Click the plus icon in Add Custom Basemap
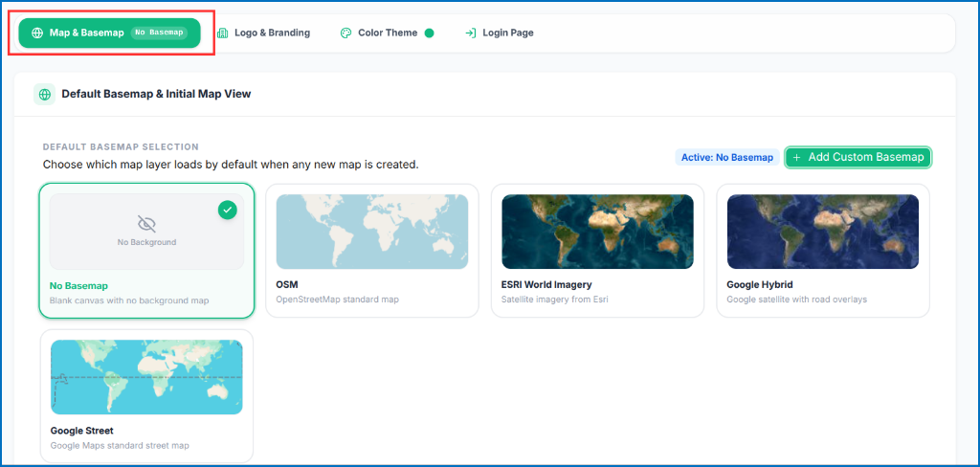 (x=796, y=158)
